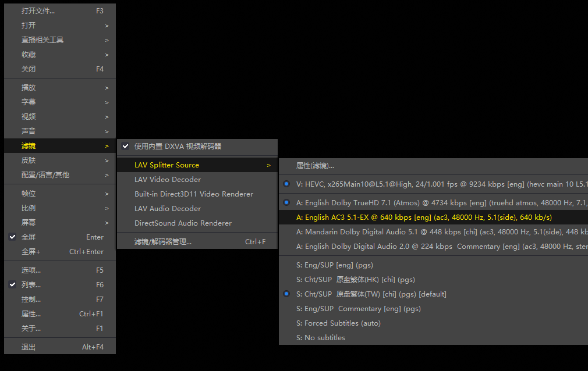588x371 pixels.
Task: Toggle the 全屏 checked menu item
Action: pos(59,237)
